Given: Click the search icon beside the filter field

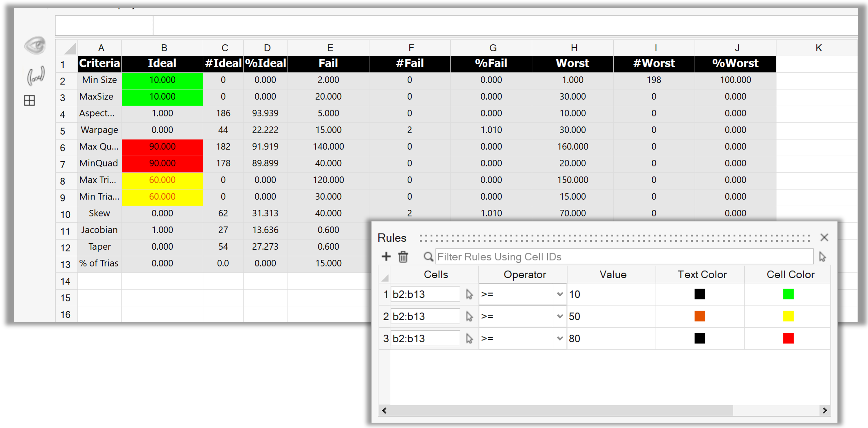Looking at the screenshot, I should (428, 257).
